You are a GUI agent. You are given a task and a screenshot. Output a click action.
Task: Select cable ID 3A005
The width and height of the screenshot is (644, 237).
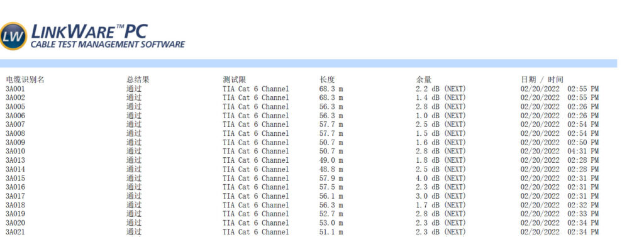tap(15, 107)
